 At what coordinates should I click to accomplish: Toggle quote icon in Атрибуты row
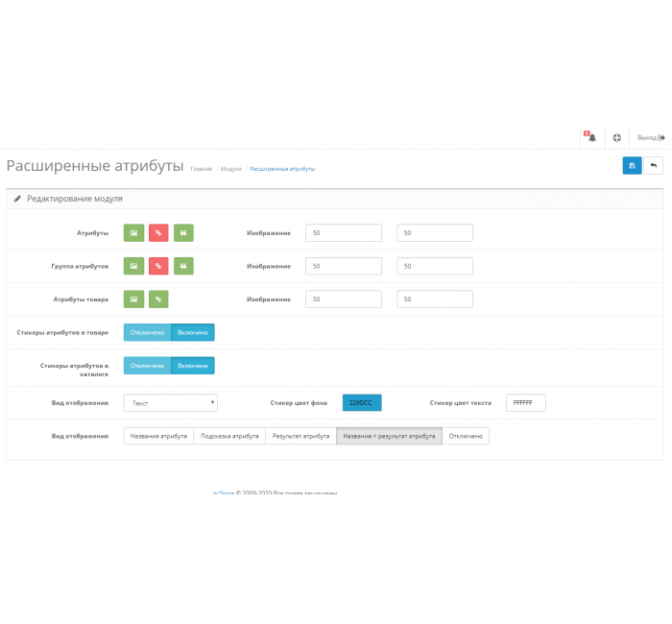click(183, 232)
